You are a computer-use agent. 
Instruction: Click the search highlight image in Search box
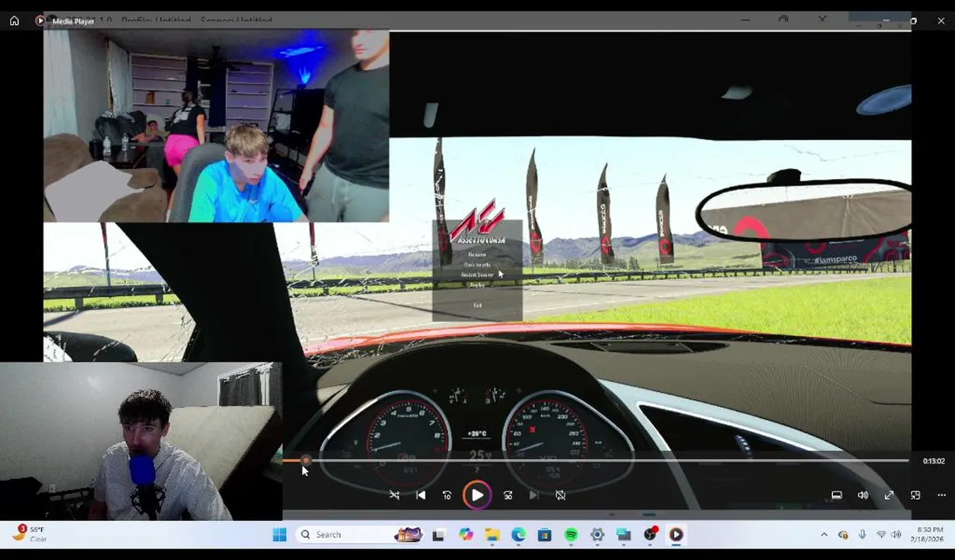408,534
